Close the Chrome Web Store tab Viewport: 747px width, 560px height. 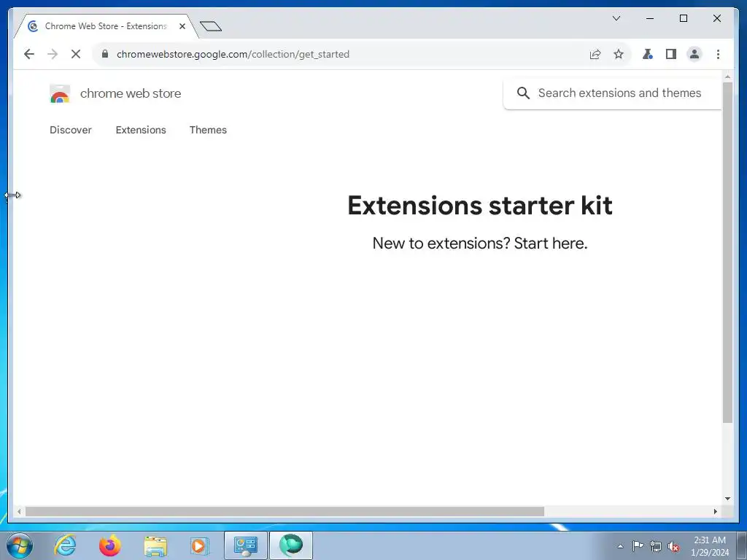click(x=182, y=26)
